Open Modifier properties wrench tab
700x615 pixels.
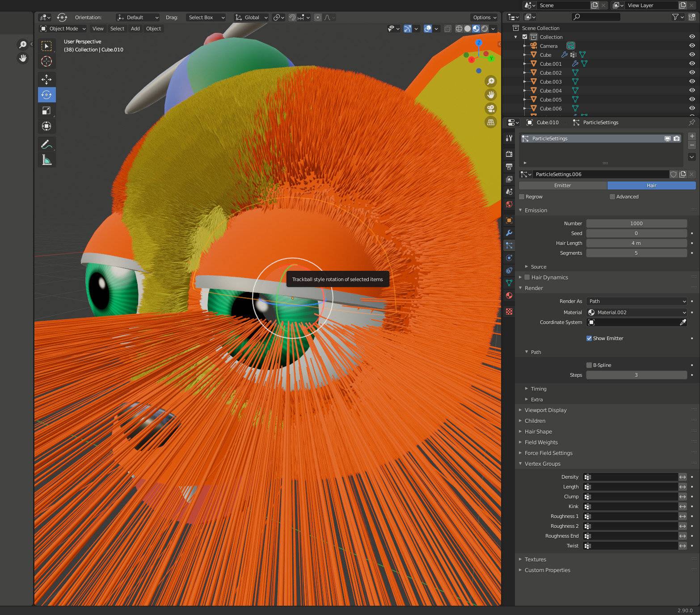509,233
